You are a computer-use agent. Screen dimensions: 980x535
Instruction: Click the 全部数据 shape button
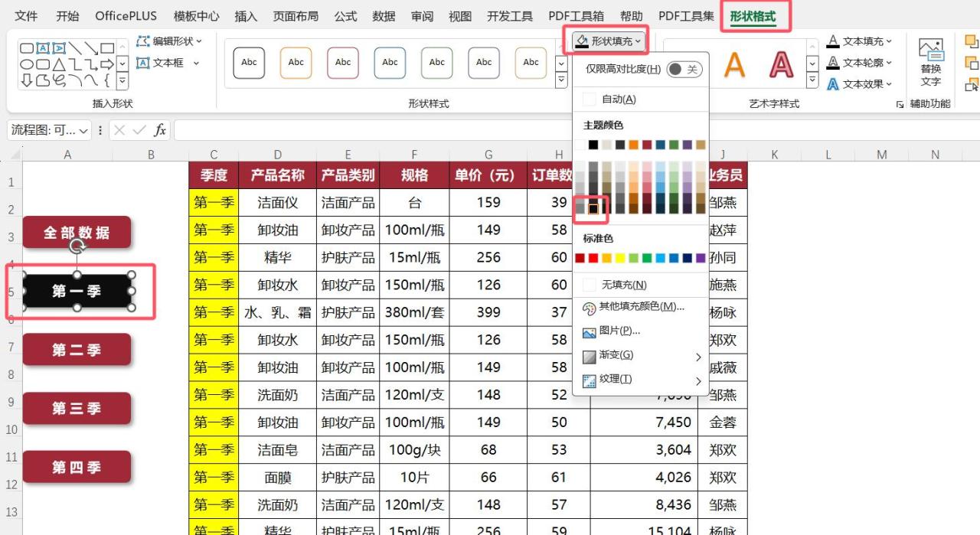click(x=77, y=233)
